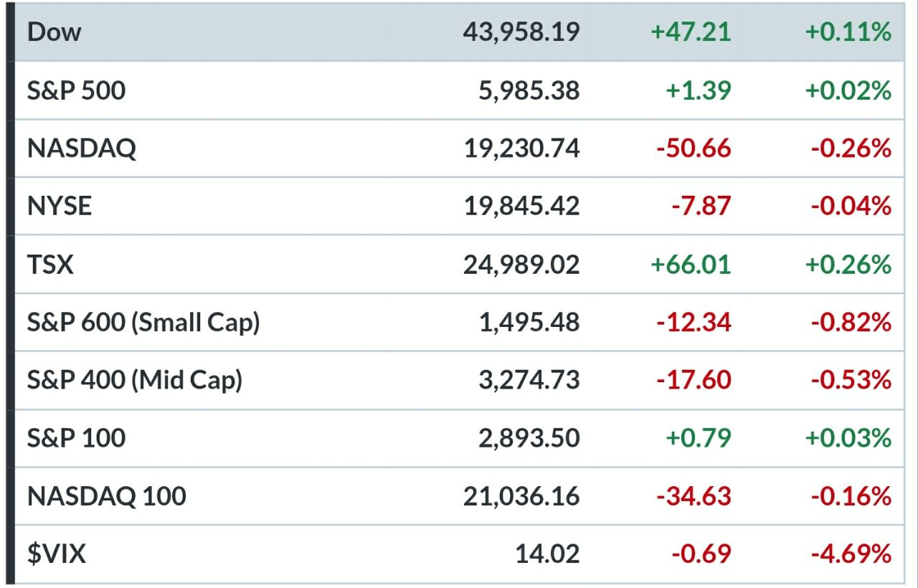Viewport: 918px width, 588px height.
Task: Select the TSX index row
Action: (x=459, y=265)
